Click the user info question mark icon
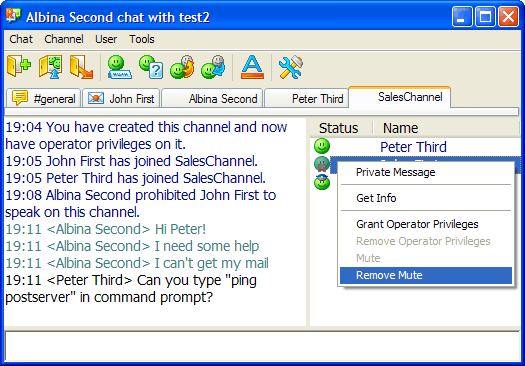The image size is (525, 366). [x=151, y=67]
